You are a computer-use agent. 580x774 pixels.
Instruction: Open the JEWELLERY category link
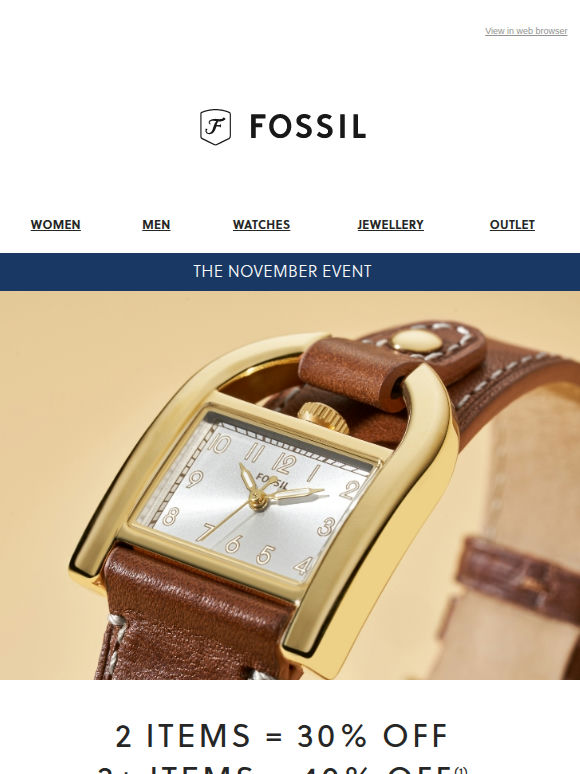(390, 225)
